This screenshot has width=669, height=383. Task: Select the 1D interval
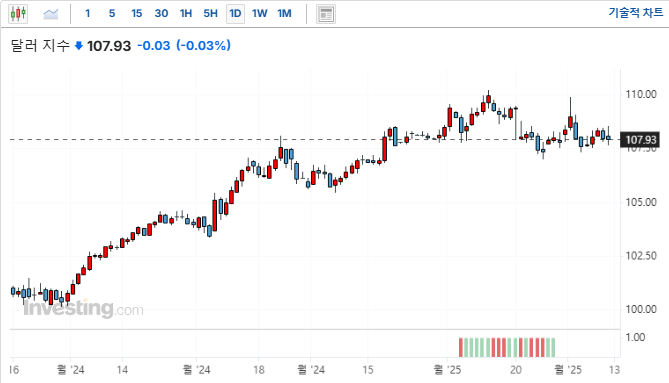pyautogui.click(x=235, y=14)
